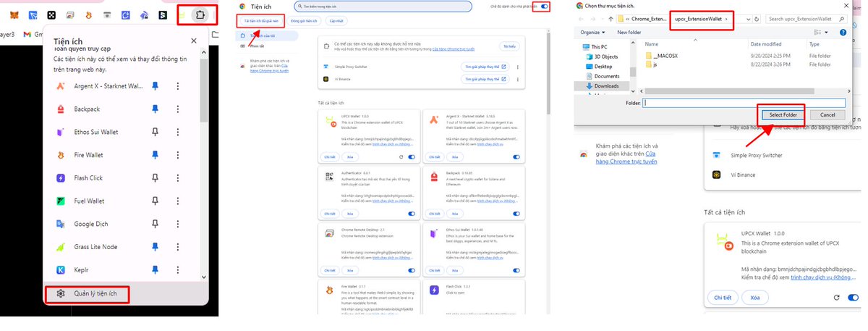The width and height of the screenshot is (868, 331).
Task: Click the Gmail bookmark icon
Action: (x=27, y=34)
